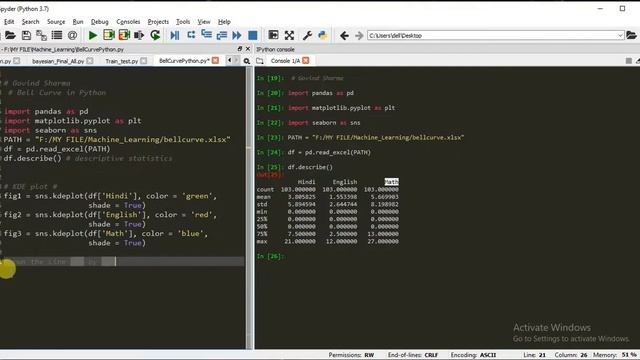Click the file switcher list icon
The image size is (640, 360).
[x=57, y=36]
